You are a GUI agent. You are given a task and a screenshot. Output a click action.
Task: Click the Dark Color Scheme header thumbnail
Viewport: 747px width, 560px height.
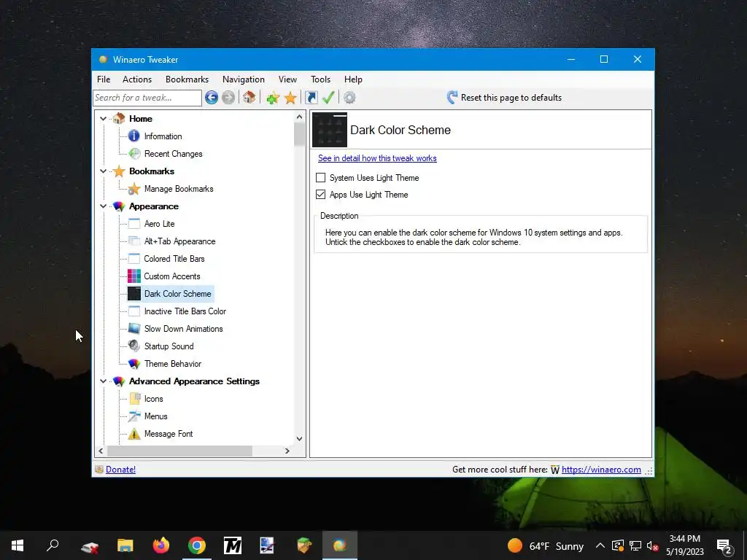coord(330,130)
